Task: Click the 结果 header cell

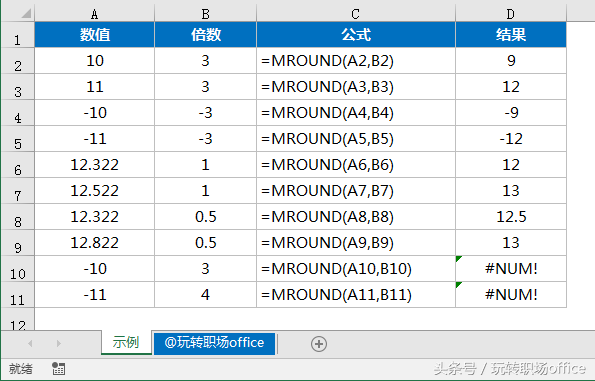Action: coord(511,35)
